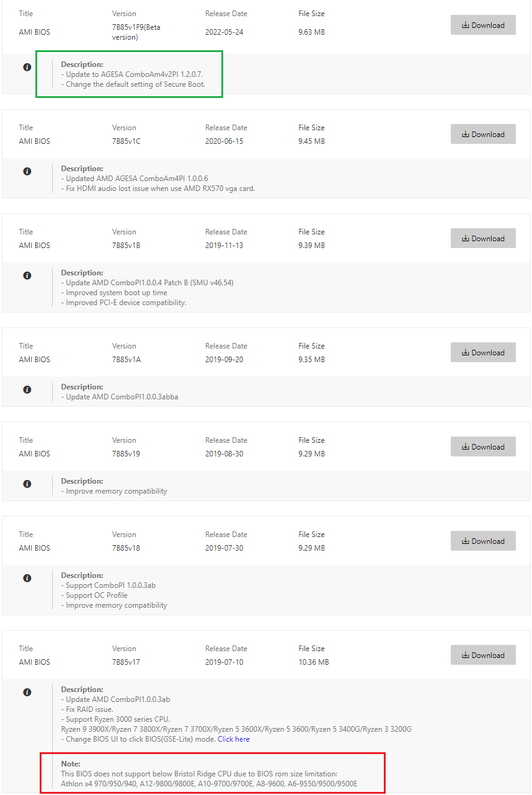The image size is (532, 795).
Task: Download BIOS version 7B85v17
Action: [483, 655]
